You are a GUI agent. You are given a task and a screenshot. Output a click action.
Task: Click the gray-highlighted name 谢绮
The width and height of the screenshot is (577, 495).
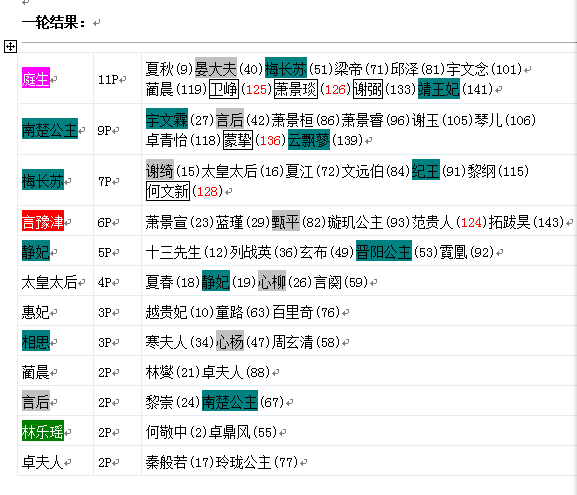160,171
